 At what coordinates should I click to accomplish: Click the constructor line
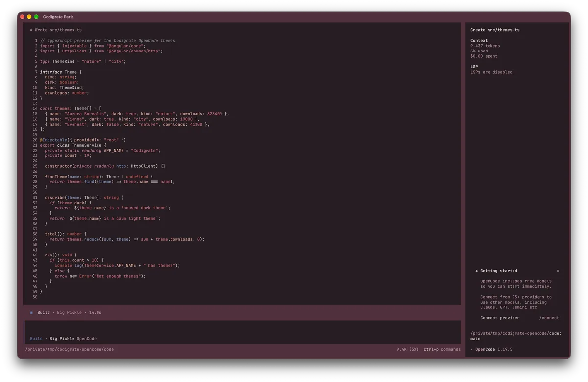(105, 166)
